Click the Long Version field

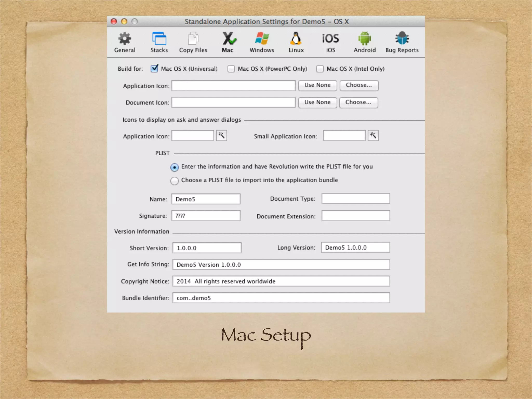click(x=355, y=247)
